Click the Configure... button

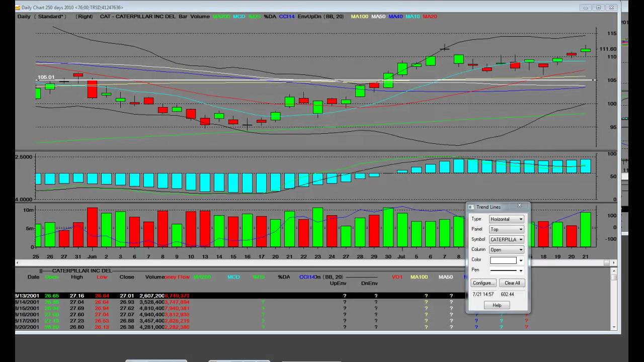(x=484, y=283)
